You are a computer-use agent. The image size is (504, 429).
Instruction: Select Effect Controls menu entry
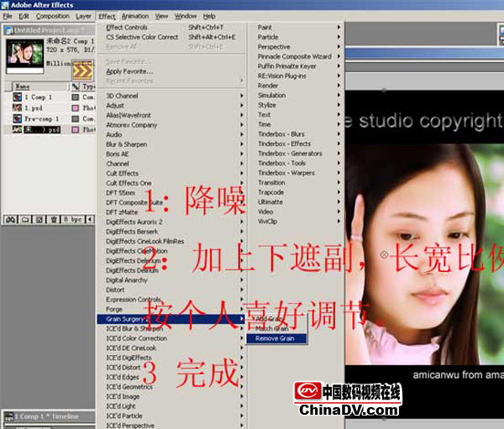point(171,28)
